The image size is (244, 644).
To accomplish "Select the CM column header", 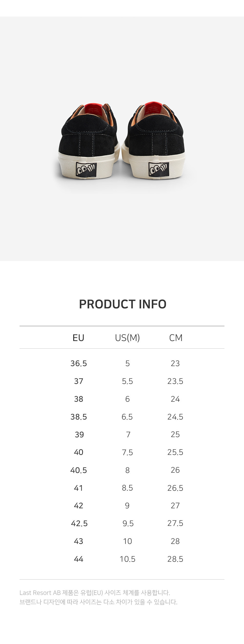I will coord(175,338).
